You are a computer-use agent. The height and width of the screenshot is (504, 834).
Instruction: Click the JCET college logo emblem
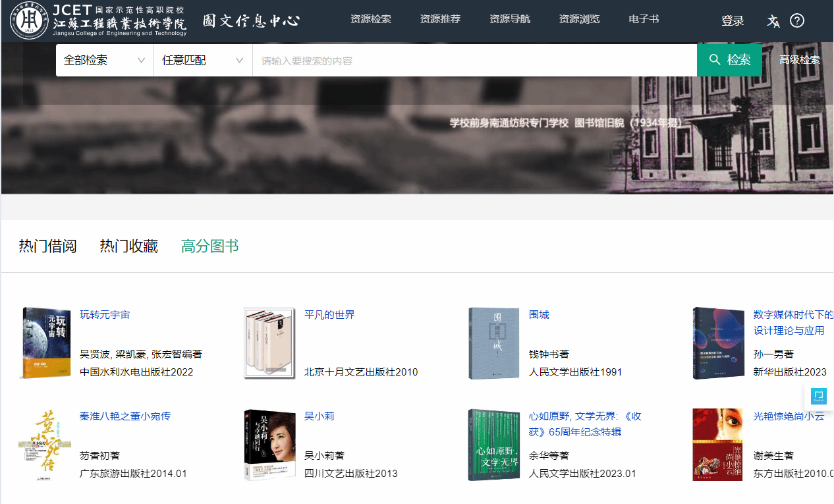tap(30, 20)
